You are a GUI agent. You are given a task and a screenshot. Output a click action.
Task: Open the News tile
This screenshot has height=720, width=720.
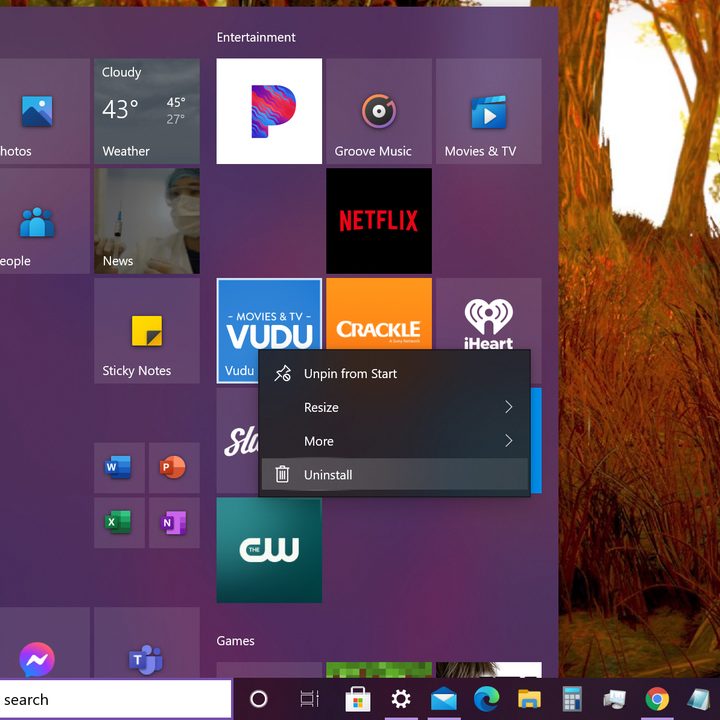pos(147,221)
